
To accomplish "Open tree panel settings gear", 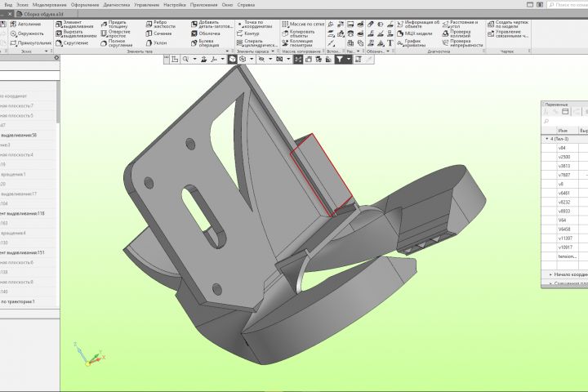I will pyautogui.click(x=56, y=58).
